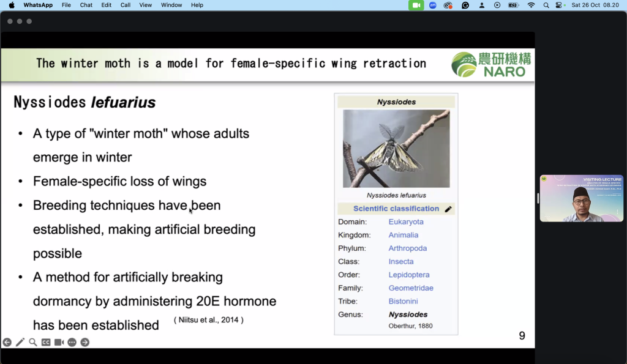The height and width of the screenshot is (364, 627).
Task: Open Zoom menu bar icon
Action: click(x=433, y=5)
